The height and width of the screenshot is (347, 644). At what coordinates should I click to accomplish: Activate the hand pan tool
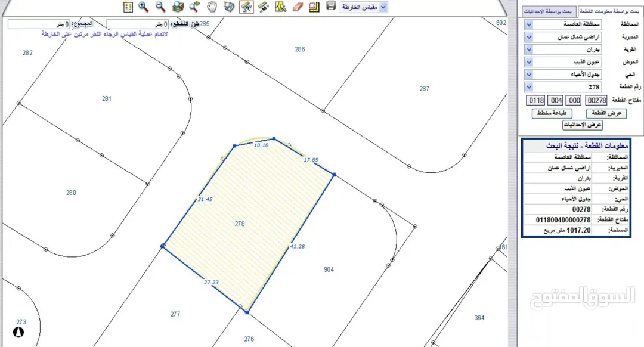[x=212, y=7]
